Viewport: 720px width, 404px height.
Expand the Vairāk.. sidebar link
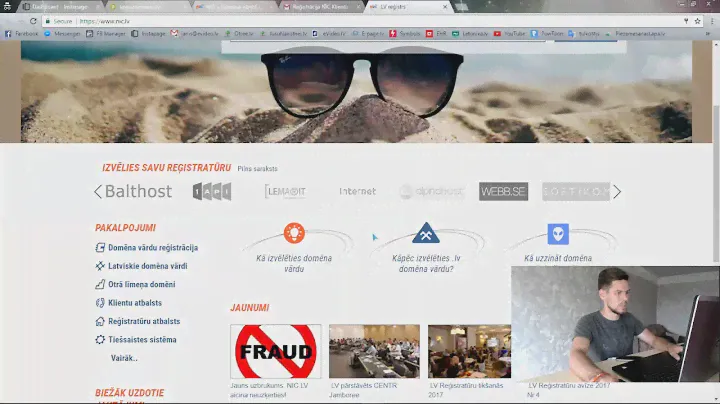[x=124, y=358]
